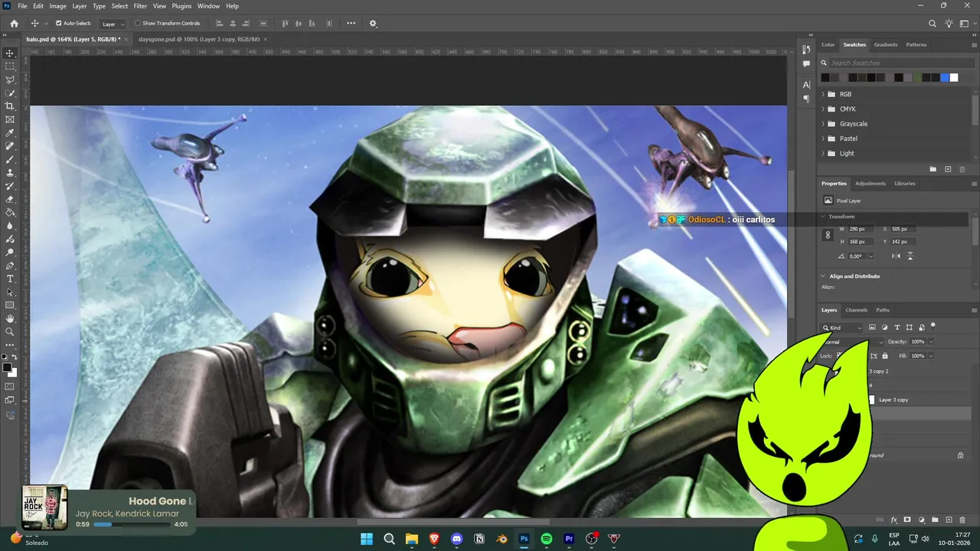The image size is (980, 551).
Task: Click the blue color swatch
Action: coord(945,77)
